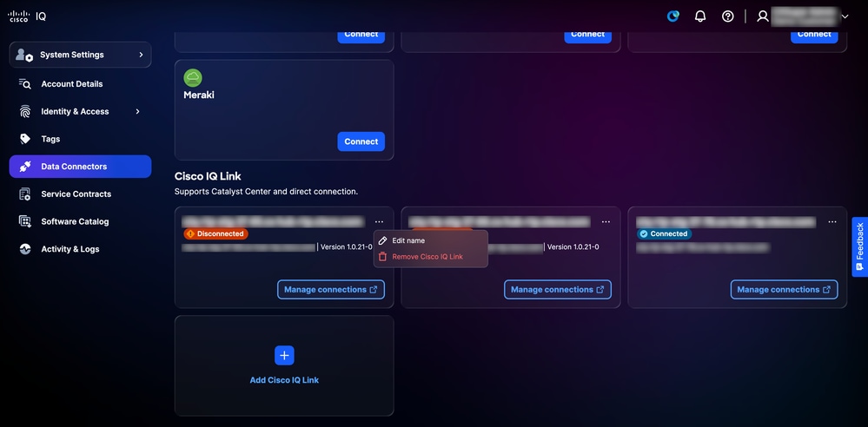The image size is (868, 427).
Task: Connect the Meraki data connector
Action: coord(361,141)
